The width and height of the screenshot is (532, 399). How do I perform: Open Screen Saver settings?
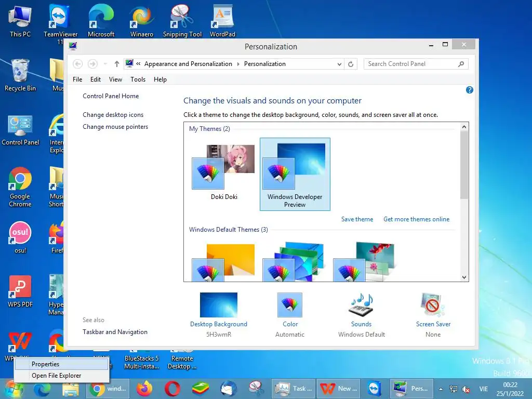click(433, 314)
